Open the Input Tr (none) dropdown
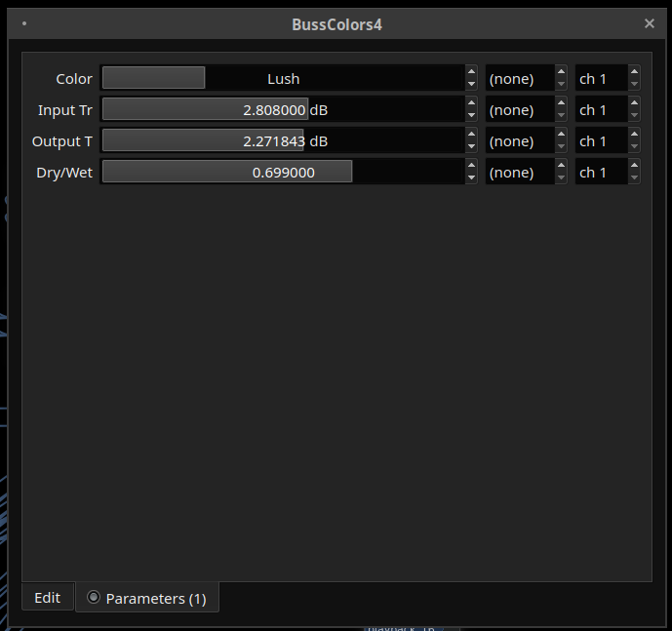 coord(519,110)
